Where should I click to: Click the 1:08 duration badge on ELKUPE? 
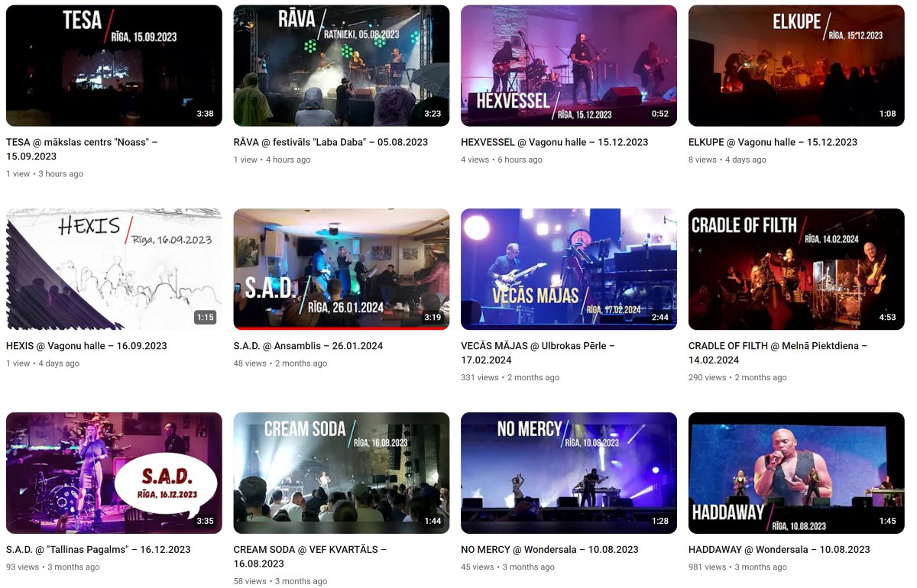tap(887, 114)
